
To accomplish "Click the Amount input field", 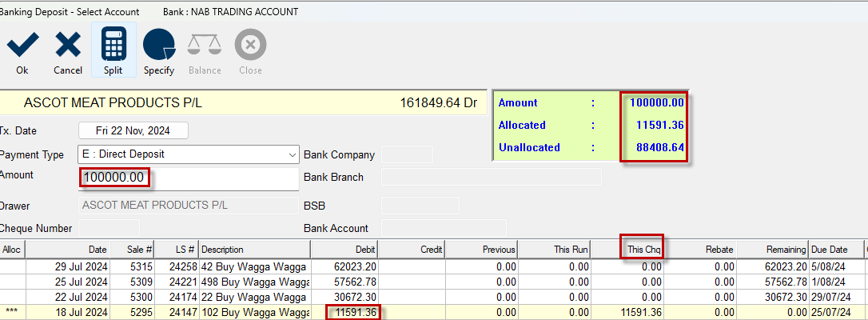I will coord(189,179).
